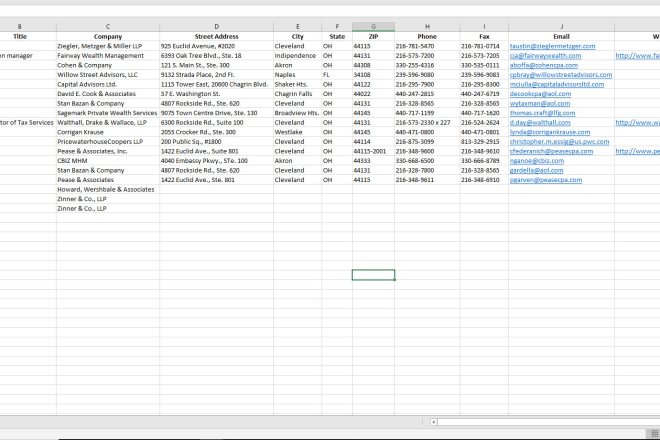Click the 'State' header cell
Image resolution: width=660 pixels, height=440 pixels.
point(337,37)
